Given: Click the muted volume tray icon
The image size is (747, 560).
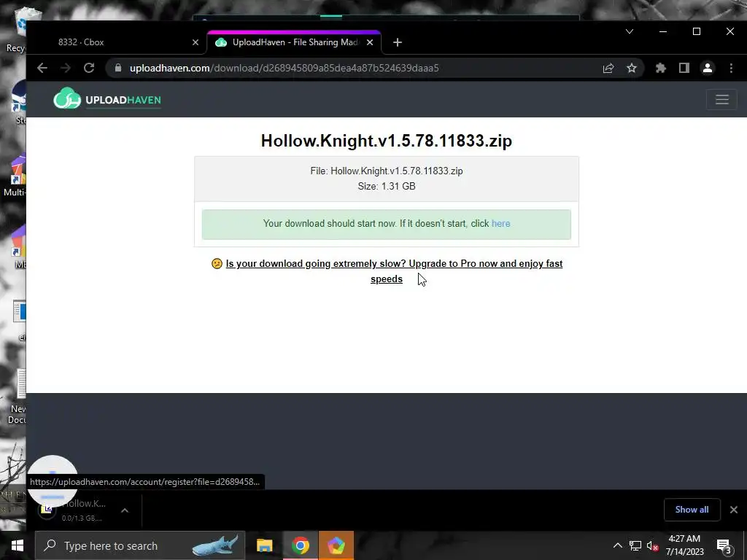Looking at the screenshot, I should [653, 545].
